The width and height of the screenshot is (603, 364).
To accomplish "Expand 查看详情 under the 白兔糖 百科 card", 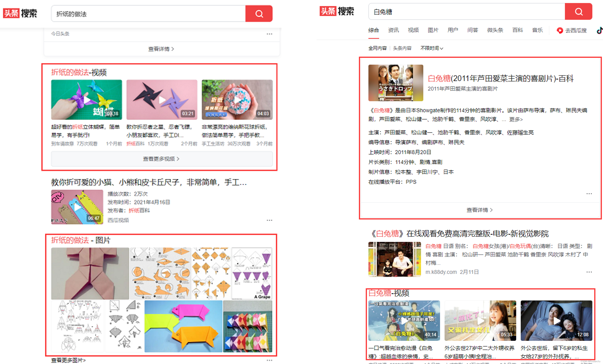I will 479,210.
